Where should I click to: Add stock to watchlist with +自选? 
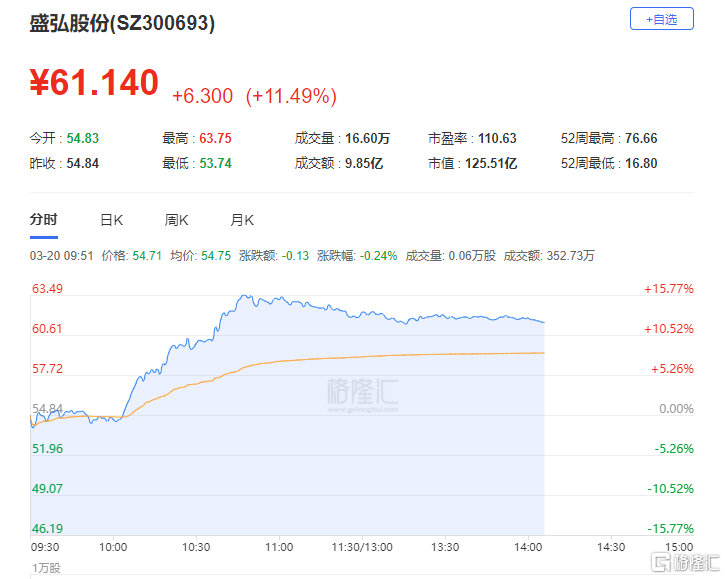[x=661, y=19]
